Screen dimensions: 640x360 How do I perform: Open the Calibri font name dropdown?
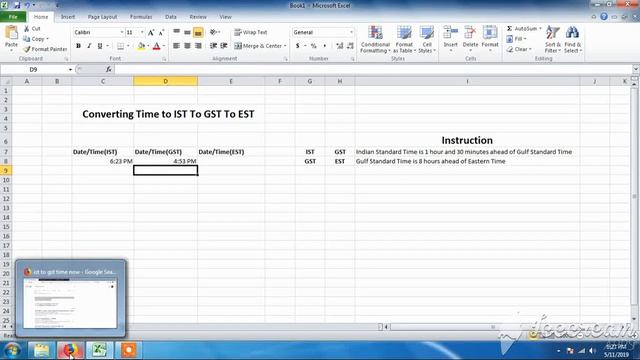tap(122, 32)
